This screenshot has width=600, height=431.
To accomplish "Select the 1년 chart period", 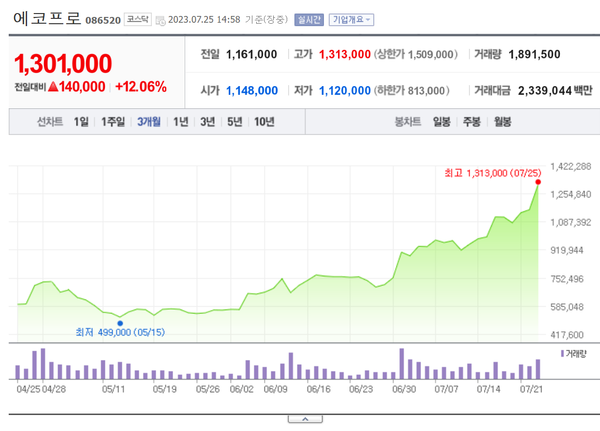I will (180, 122).
